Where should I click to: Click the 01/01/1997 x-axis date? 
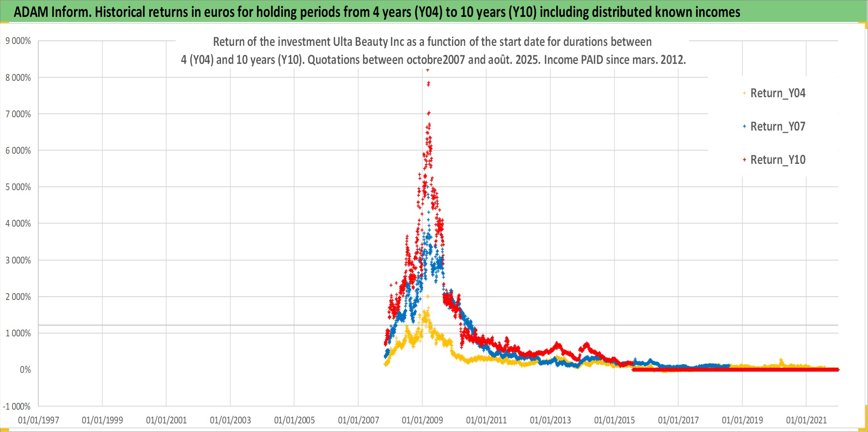38,420
